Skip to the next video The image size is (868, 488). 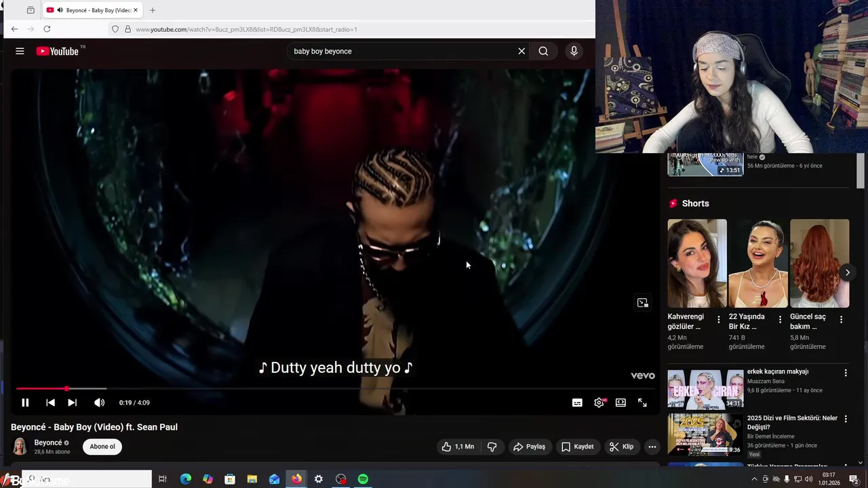click(x=72, y=403)
